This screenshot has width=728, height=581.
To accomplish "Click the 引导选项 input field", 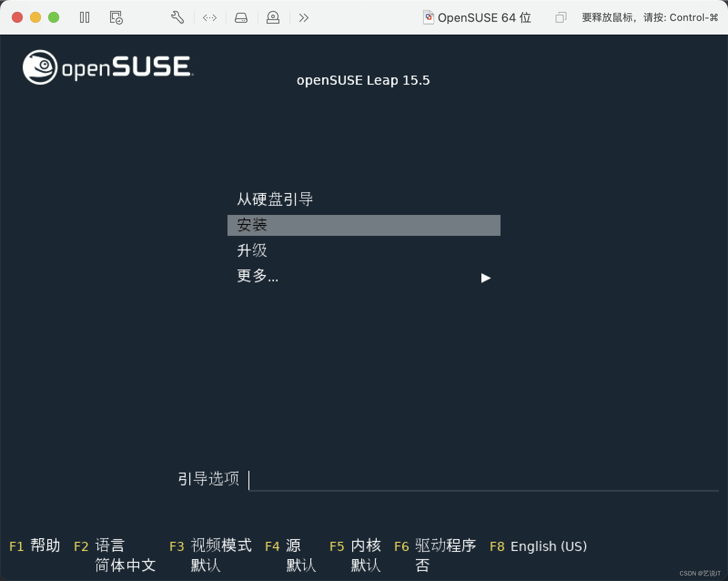I will tap(484, 480).
